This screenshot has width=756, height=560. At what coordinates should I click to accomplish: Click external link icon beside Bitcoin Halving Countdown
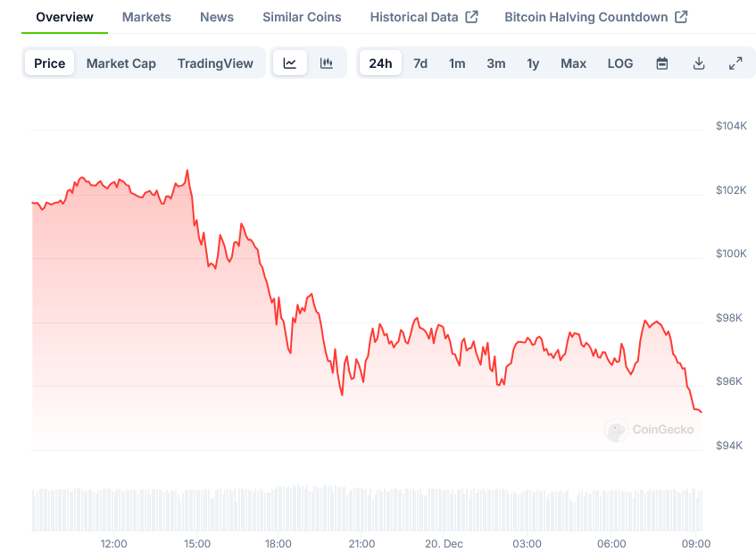click(681, 17)
